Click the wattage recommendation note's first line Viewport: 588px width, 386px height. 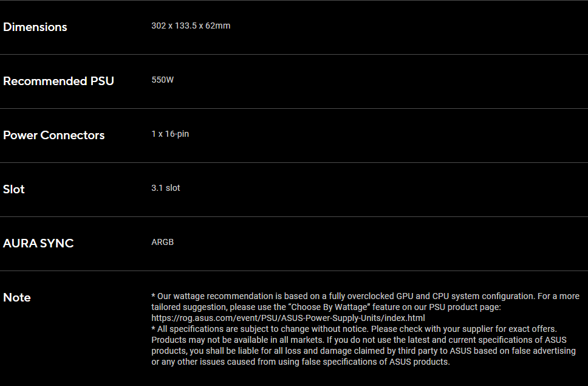(365, 297)
